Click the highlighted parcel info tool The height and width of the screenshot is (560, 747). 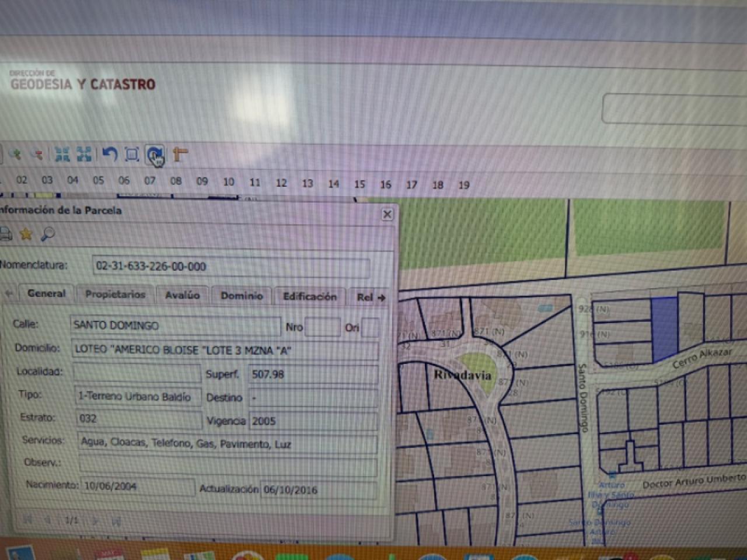click(x=155, y=155)
